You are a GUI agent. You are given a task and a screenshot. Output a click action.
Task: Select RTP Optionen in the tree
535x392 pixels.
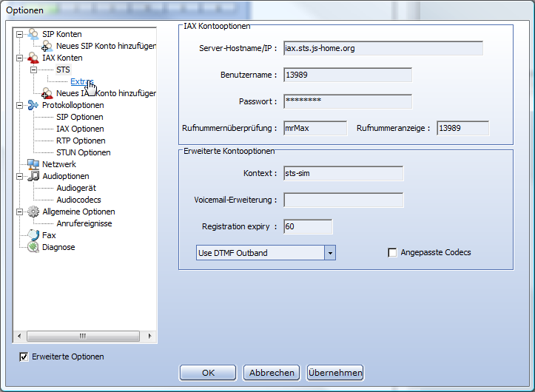tap(81, 141)
